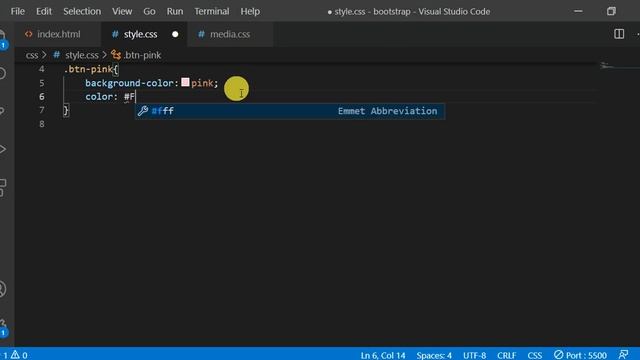Open the Run and Debug activity icon

[2, 149]
